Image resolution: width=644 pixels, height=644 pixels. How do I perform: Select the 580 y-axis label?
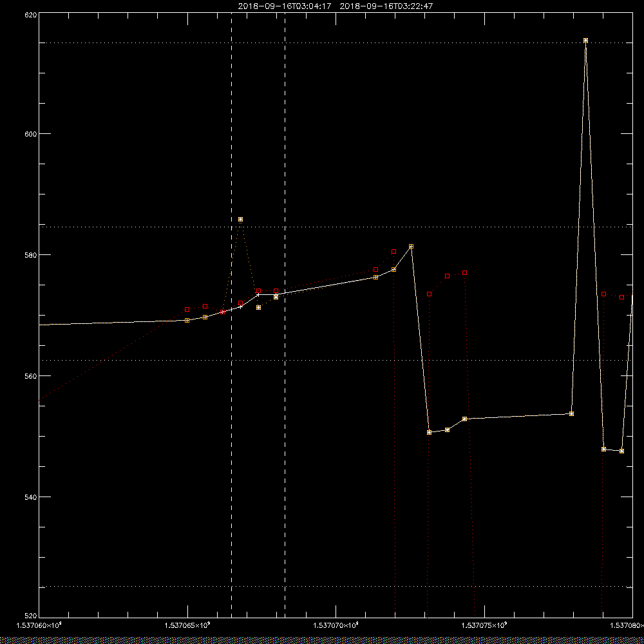point(31,255)
